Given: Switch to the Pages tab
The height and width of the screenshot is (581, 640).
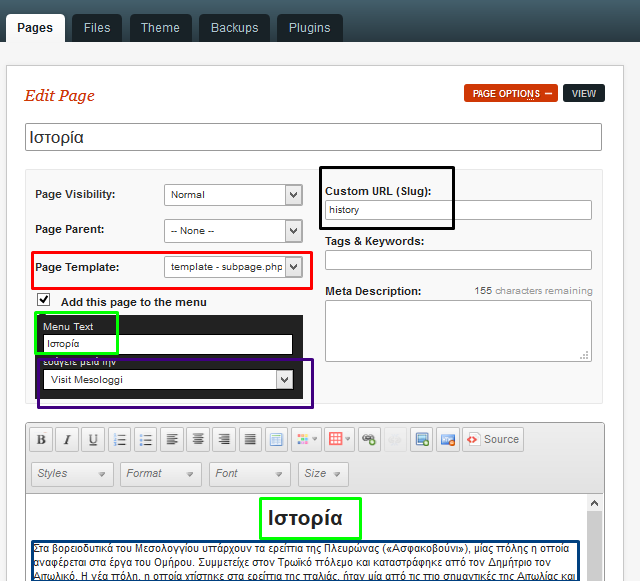Looking at the screenshot, I should tap(35, 28).
